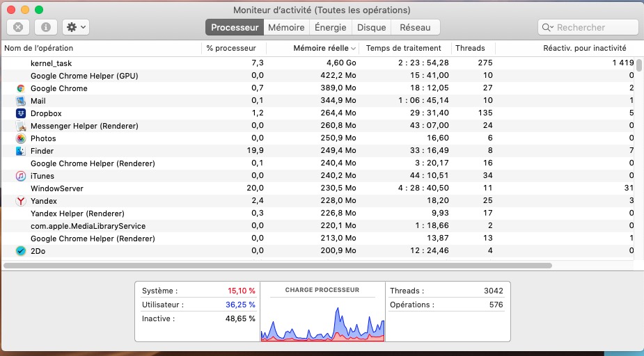Click the Google Chrome app icon

(x=20, y=88)
